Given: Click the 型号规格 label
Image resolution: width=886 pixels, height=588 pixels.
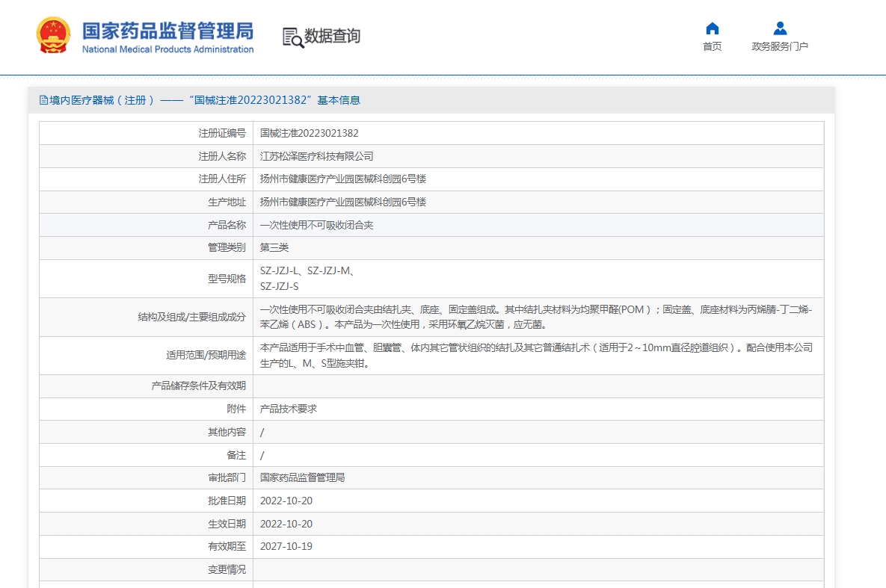Looking at the screenshot, I should click(x=227, y=279).
